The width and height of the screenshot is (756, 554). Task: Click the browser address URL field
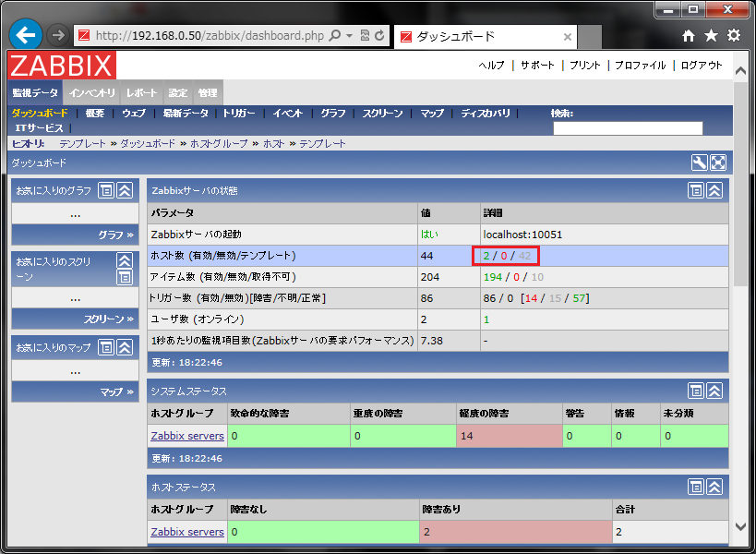click(x=210, y=36)
